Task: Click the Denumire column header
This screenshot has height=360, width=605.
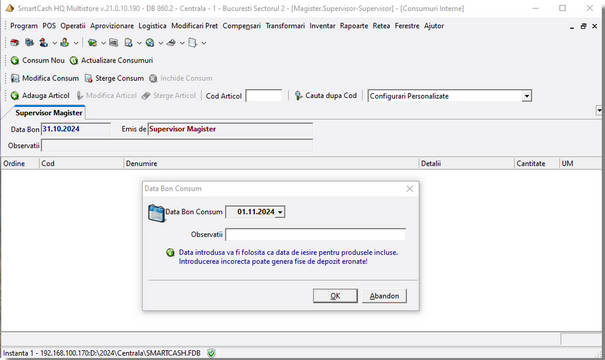Action: [271, 163]
